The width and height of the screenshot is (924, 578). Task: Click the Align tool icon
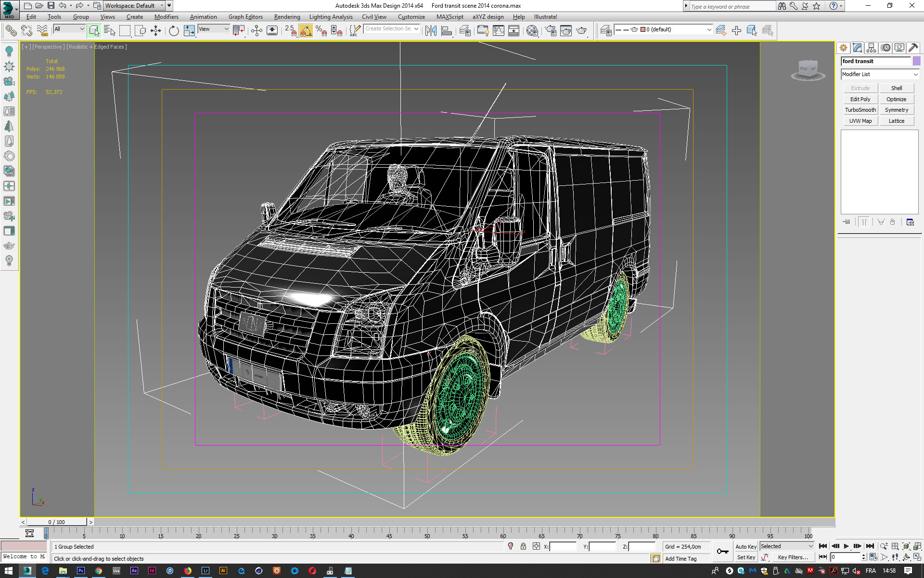447,31
